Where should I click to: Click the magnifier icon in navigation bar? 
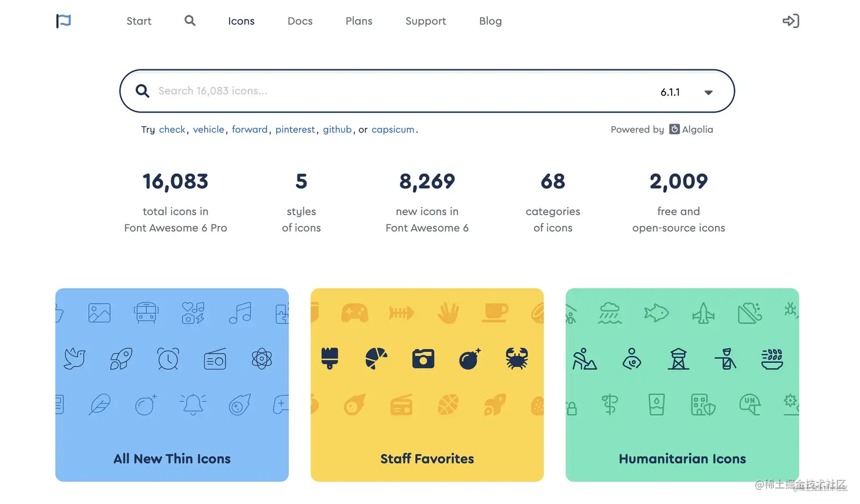point(190,20)
